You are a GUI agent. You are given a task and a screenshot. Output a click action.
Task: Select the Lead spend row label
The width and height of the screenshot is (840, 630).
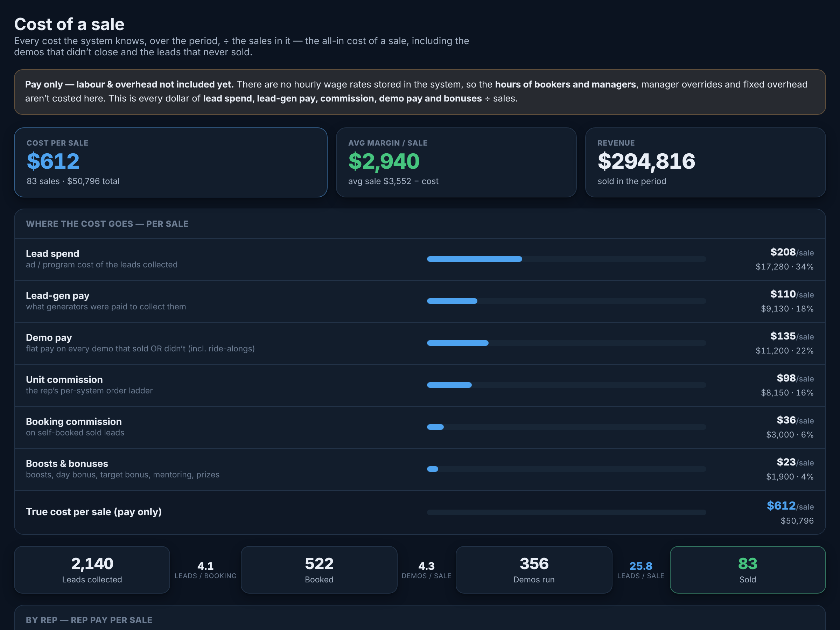[52, 253]
